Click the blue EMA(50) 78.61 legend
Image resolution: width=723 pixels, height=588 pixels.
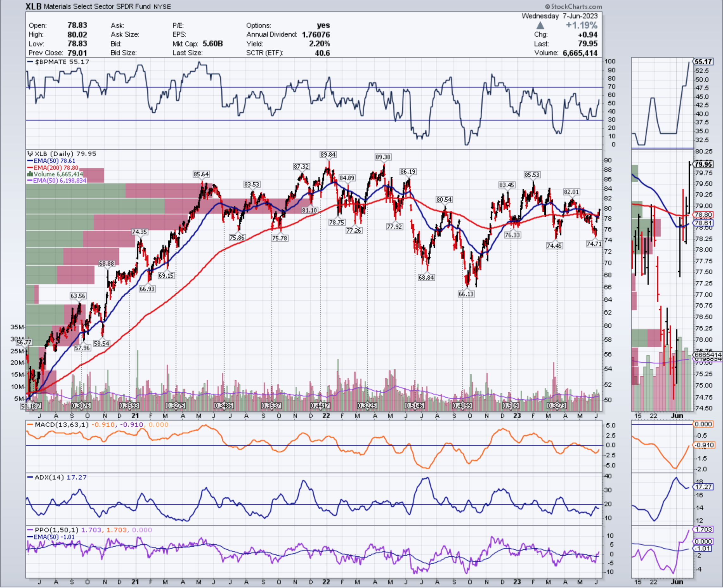click(x=51, y=161)
